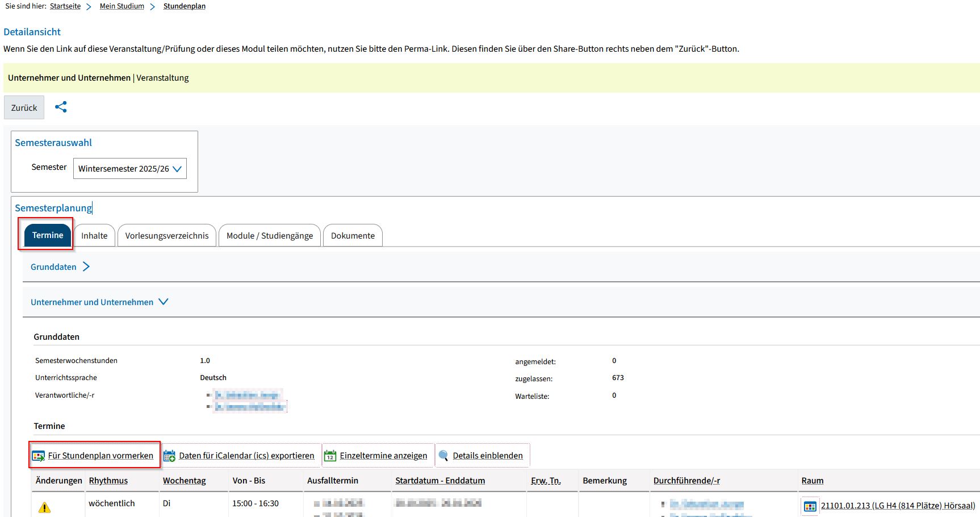Viewport: 980px width, 517px height.
Task: Click the wöchentlich rhythm cell
Action: (112, 503)
